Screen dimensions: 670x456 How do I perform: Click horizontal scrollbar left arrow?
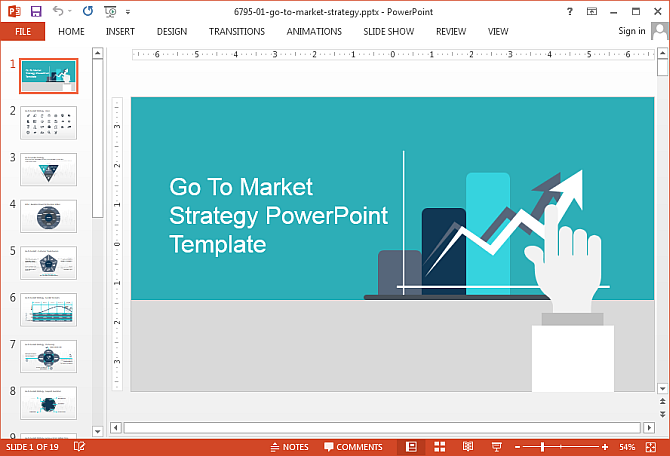point(116,427)
